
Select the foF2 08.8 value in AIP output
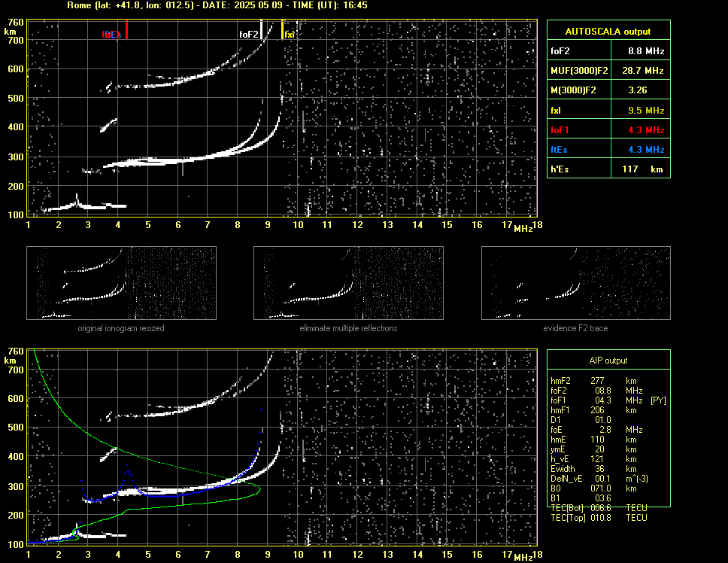click(x=603, y=391)
